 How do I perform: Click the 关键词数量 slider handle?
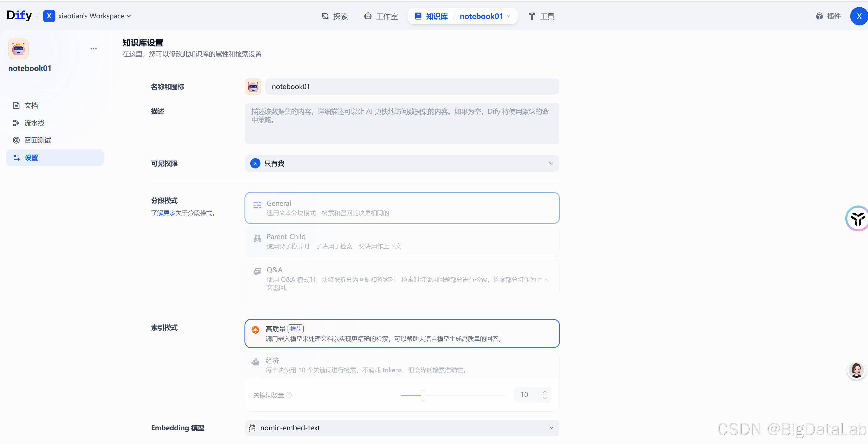(423, 395)
